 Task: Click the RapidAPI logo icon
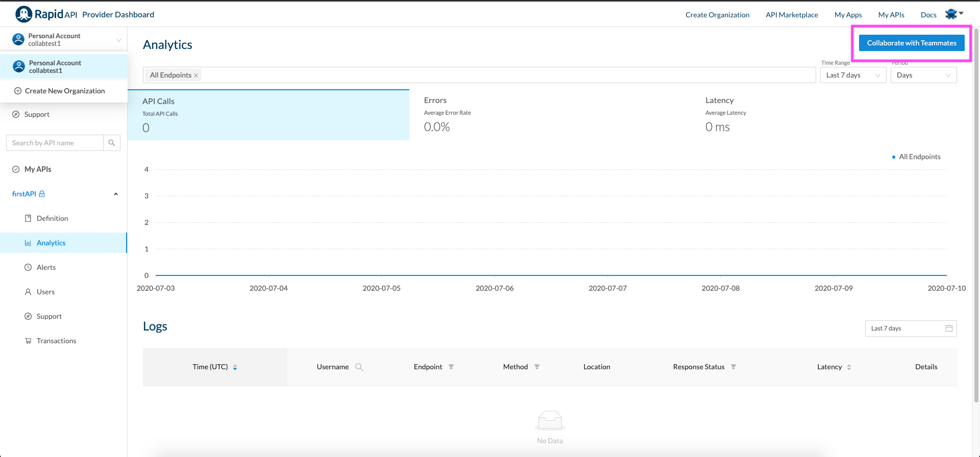[23, 14]
